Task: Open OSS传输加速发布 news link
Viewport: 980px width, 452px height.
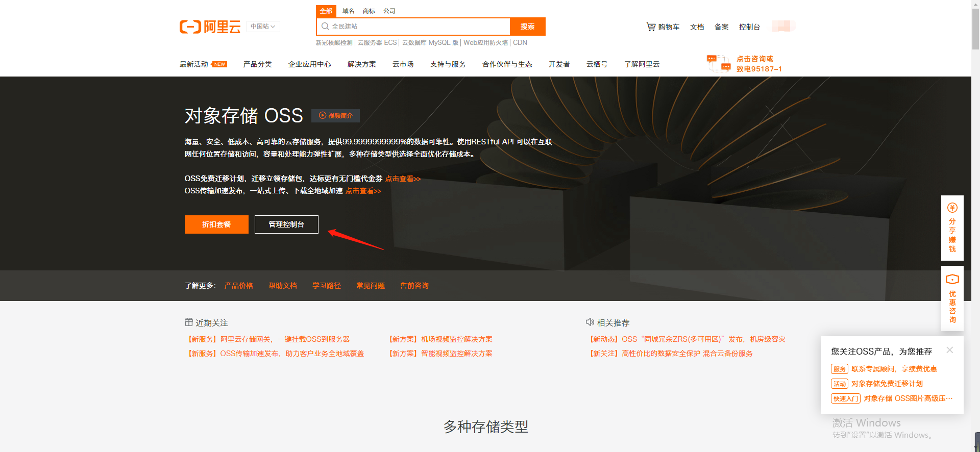Action: [275, 354]
